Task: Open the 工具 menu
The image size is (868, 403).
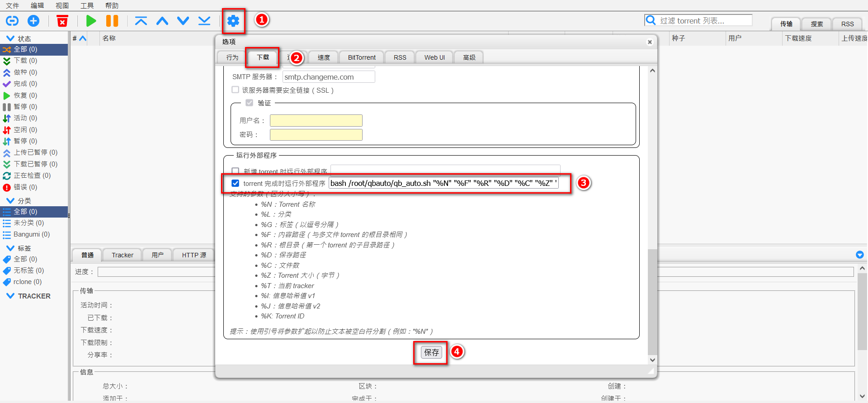Action: tap(87, 5)
